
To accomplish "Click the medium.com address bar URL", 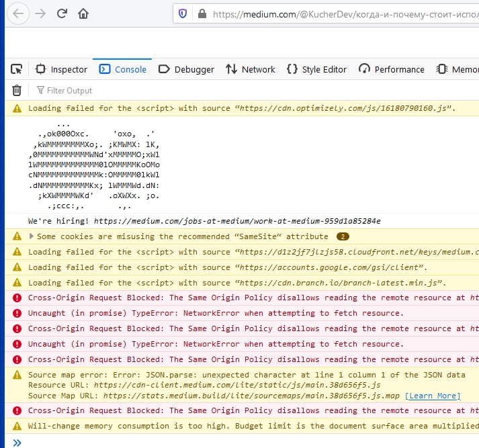I will tap(345, 14).
